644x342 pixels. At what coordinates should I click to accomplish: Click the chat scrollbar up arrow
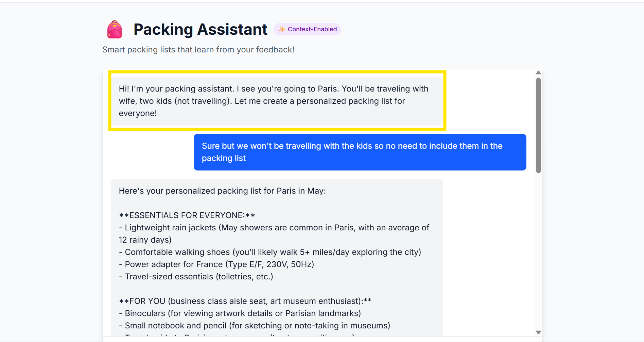(x=538, y=72)
